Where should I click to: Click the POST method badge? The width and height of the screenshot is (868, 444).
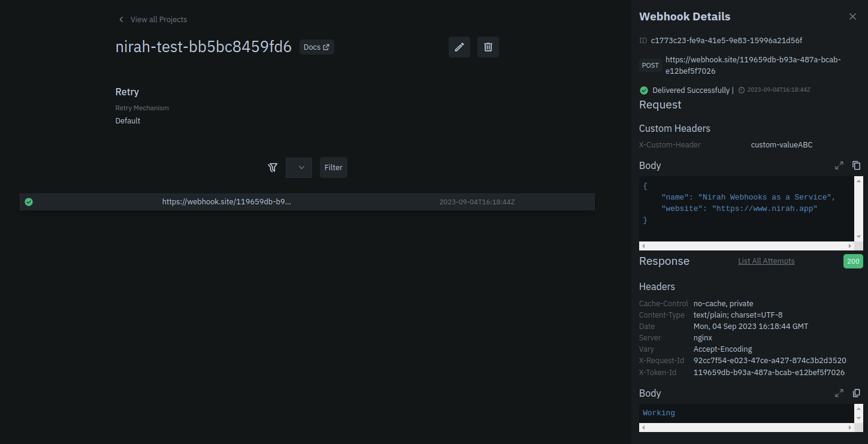pos(650,65)
